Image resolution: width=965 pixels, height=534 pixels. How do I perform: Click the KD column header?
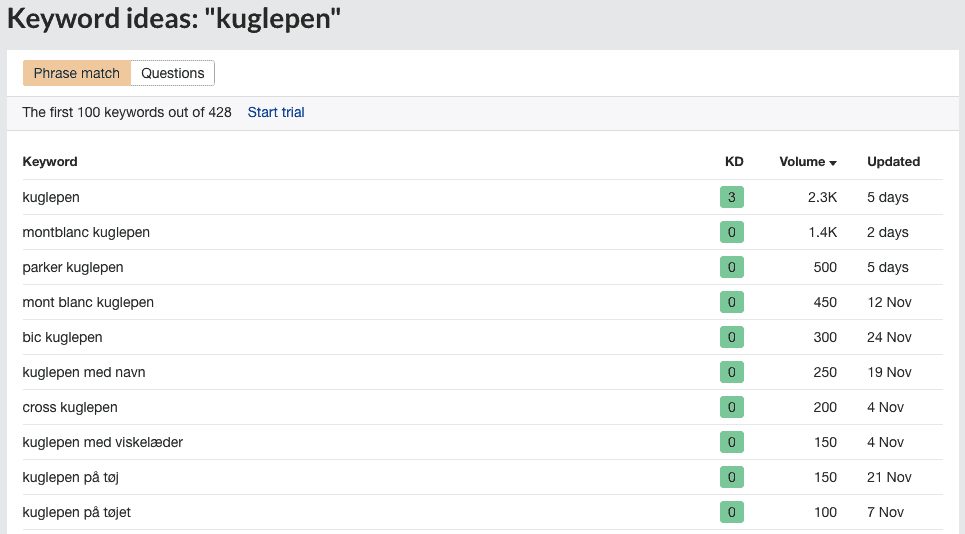[x=734, y=162]
